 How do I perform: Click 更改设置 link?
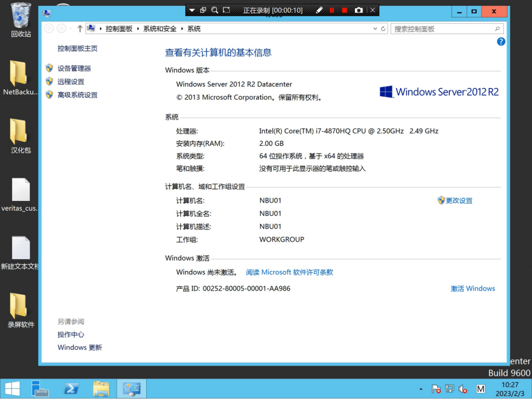[x=459, y=200]
